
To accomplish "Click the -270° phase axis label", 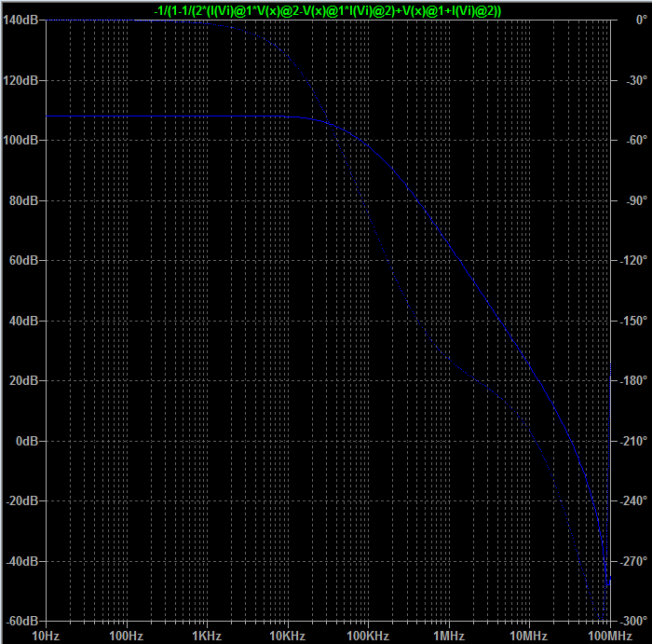I will [633, 561].
